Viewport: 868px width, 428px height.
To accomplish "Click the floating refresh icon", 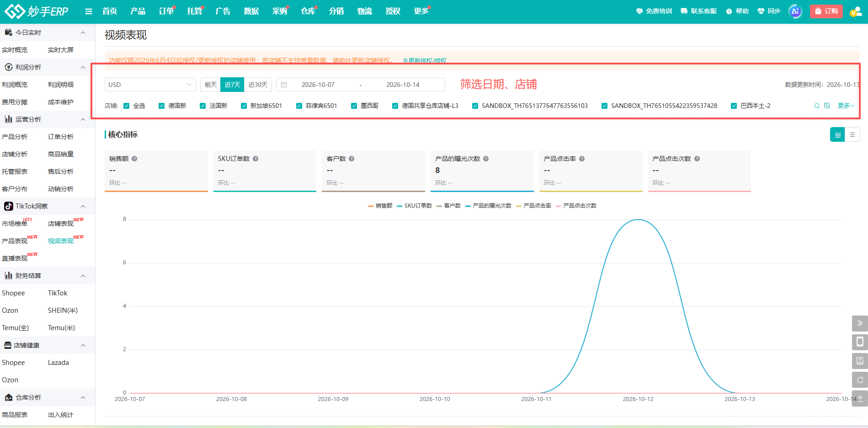I will [860, 380].
